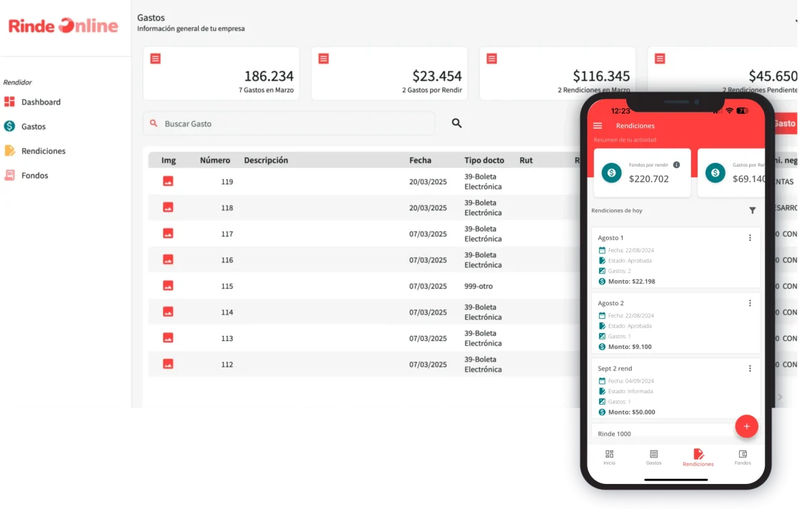Click the Rendiciones de hoy filter icon
The image size is (812, 509).
(752, 211)
